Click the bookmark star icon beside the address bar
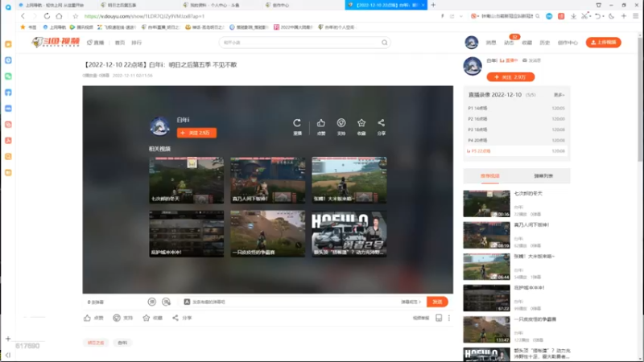644x362 pixels. click(75, 16)
